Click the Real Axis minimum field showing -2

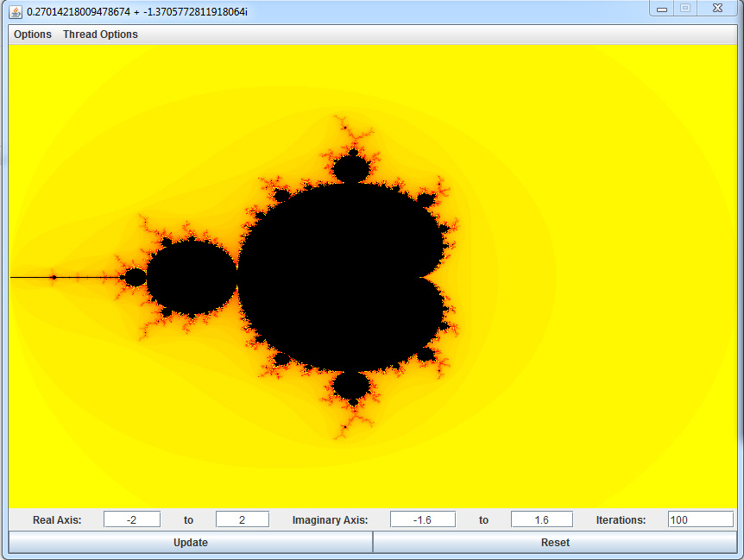pos(132,519)
